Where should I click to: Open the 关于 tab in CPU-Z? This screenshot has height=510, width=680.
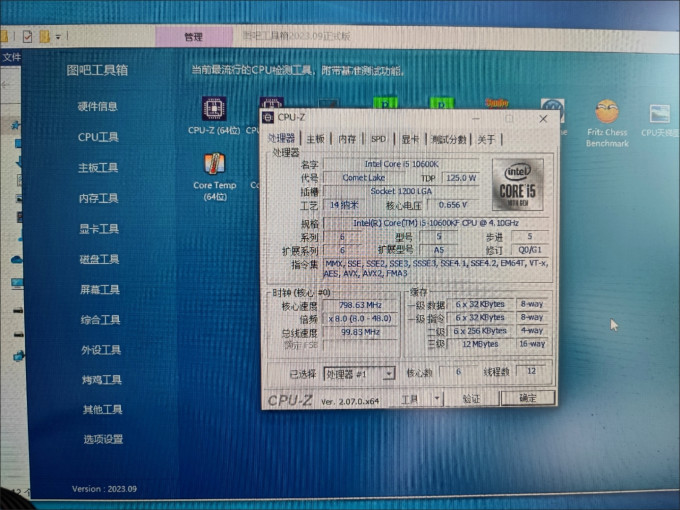(486, 140)
